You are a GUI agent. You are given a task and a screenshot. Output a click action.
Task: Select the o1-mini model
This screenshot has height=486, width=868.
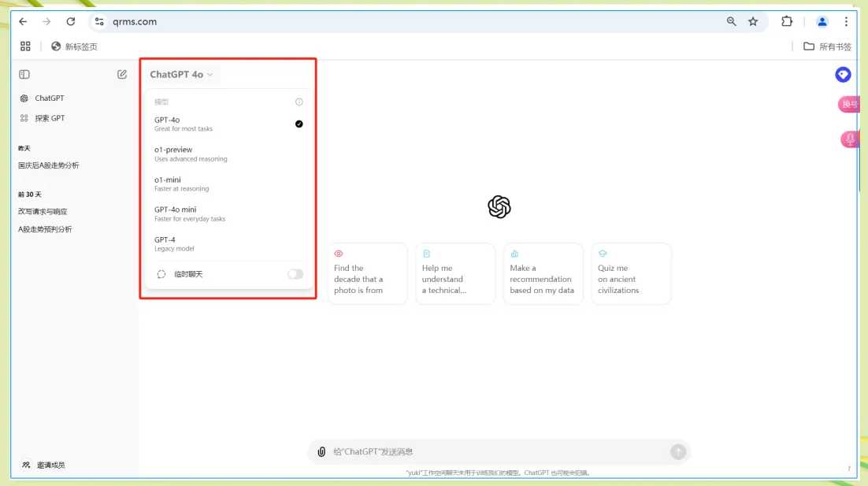pos(228,184)
